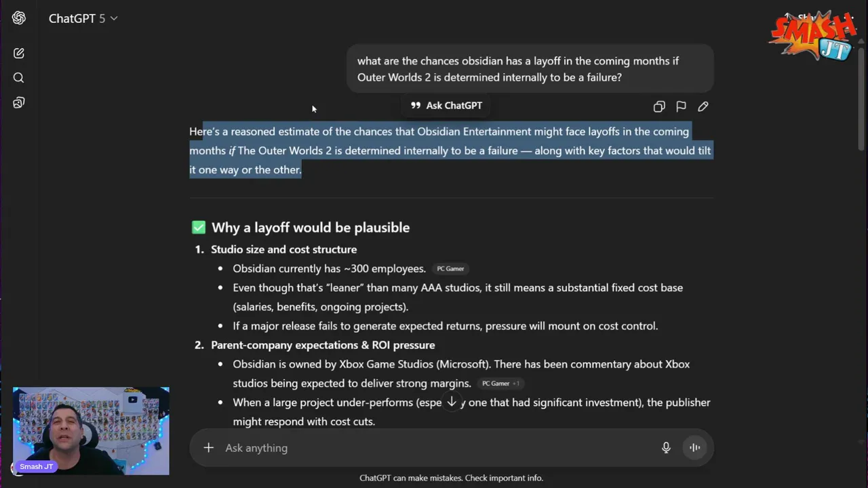Click the microphone dictation icon
This screenshot has width=868, height=488.
[x=666, y=447]
